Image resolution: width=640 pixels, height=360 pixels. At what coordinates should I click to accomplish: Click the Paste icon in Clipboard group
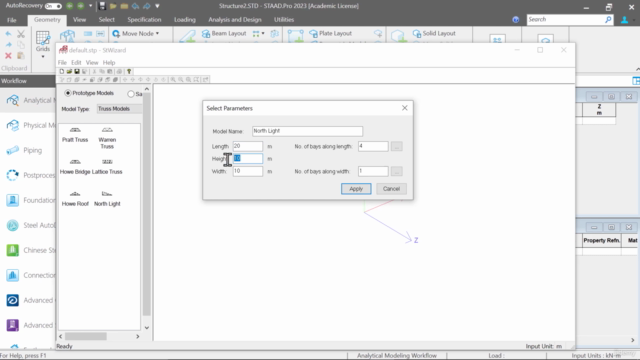21,56
